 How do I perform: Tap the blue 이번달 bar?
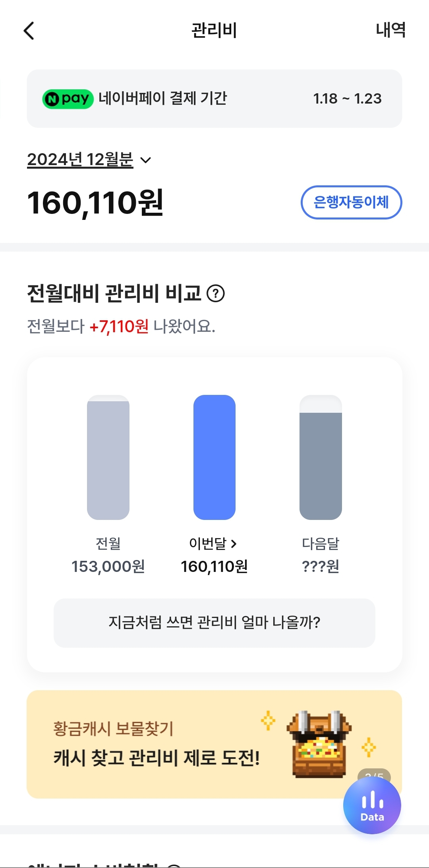click(214, 458)
